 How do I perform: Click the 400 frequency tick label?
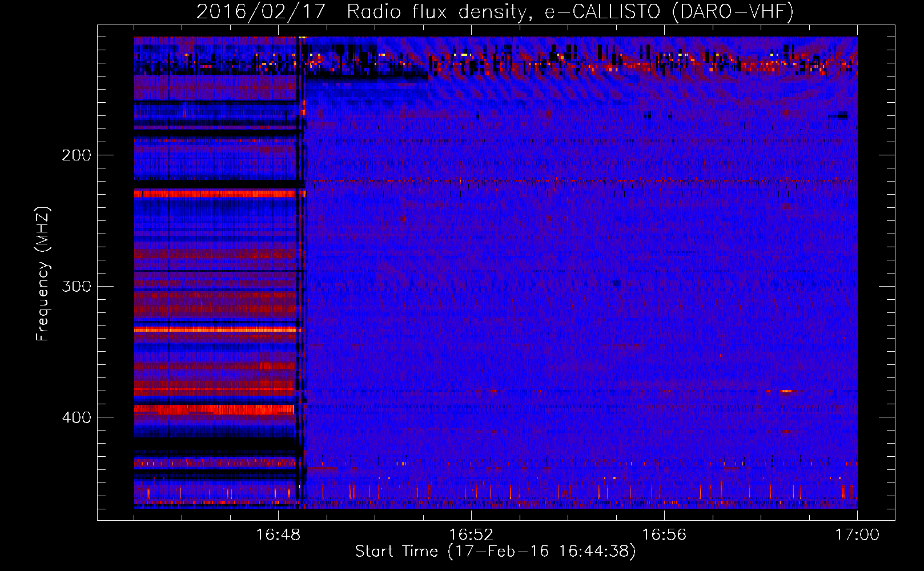point(77,417)
